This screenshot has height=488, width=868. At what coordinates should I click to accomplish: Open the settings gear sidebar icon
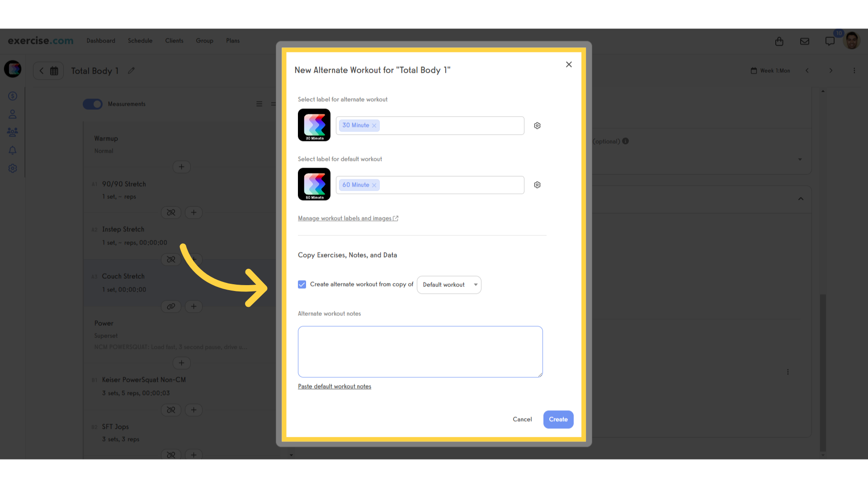tap(13, 169)
